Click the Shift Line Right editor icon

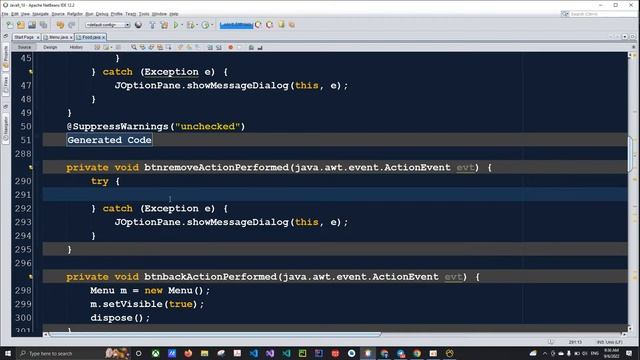pyautogui.click(x=219, y=47)
